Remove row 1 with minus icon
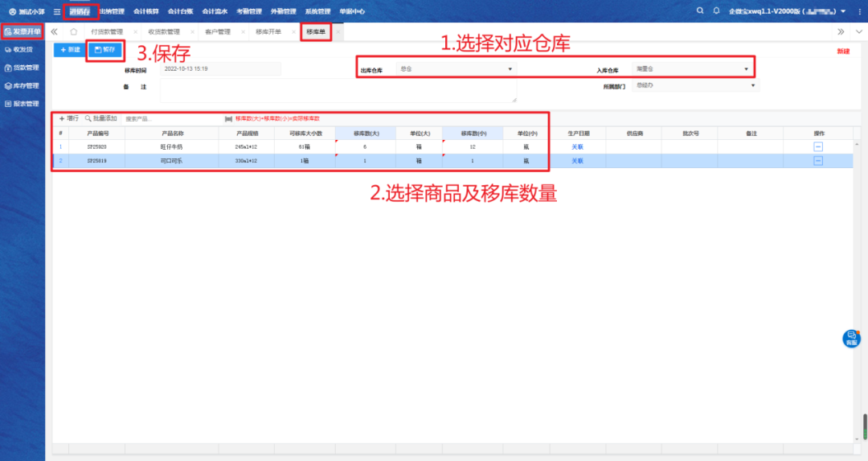Viewport: 868px width, 461px height. pyautogui.click(x=818, y=146)
